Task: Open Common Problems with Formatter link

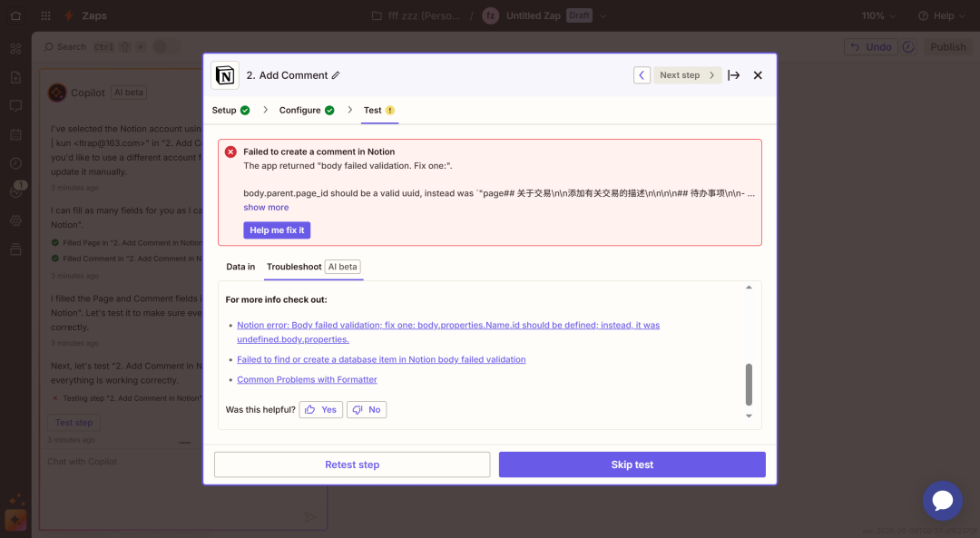Action: click(307, 379)
